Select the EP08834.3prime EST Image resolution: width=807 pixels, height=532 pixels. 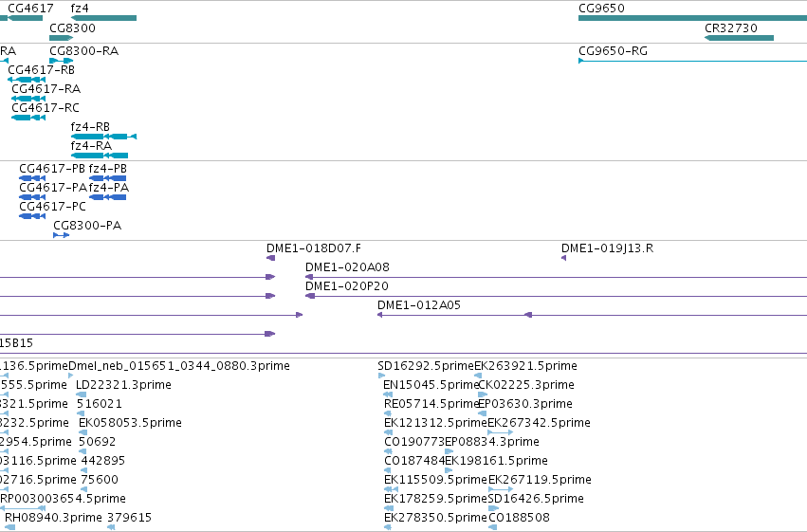(449, 451)
